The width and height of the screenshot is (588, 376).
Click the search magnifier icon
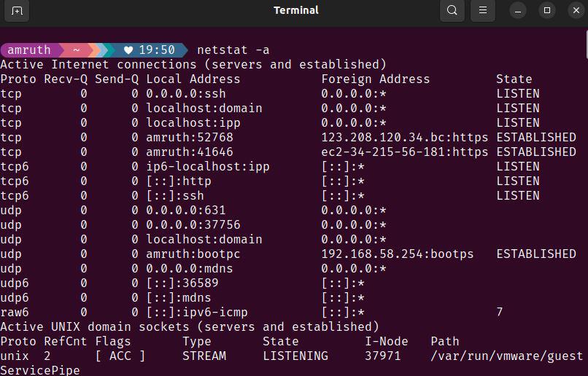[452, 11]
